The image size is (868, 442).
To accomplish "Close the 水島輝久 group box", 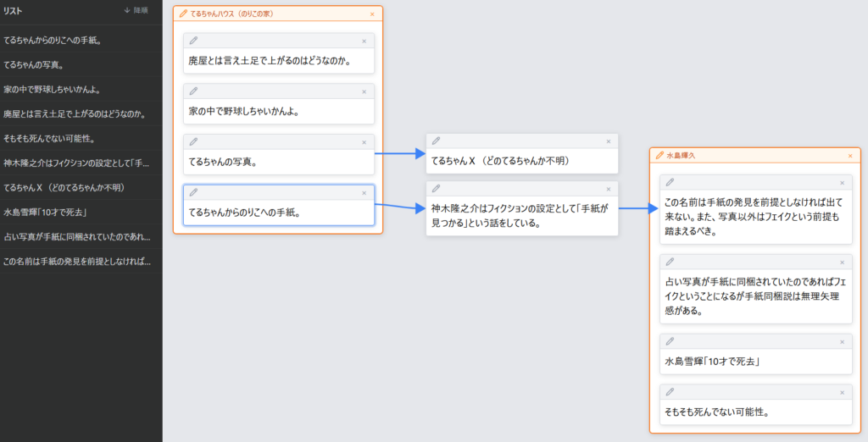I will (x=850, y=156).
